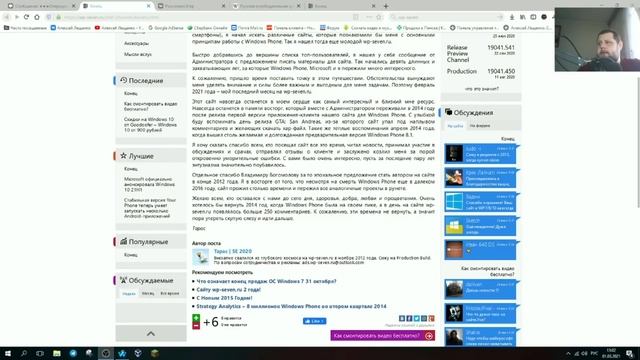Open 'Как смонтировать видео бесплатно?' discussion heading
The image size is (640, 360).
click(x=488, y=271)
